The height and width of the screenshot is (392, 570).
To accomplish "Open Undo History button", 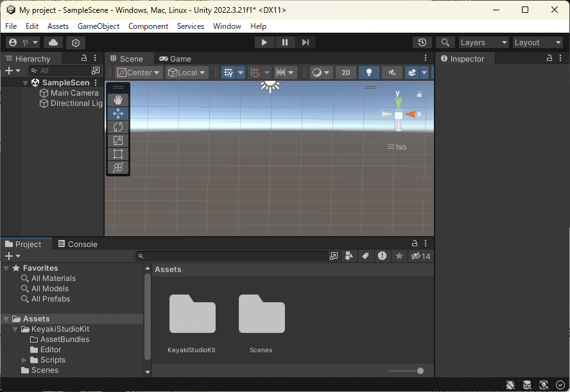I will [422, 42].
